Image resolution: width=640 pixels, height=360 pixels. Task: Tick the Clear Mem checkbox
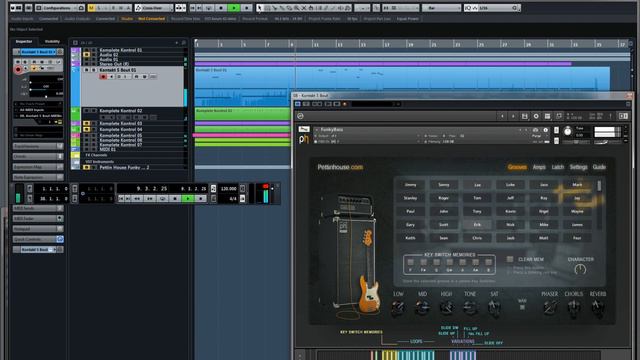pos(510,259)
